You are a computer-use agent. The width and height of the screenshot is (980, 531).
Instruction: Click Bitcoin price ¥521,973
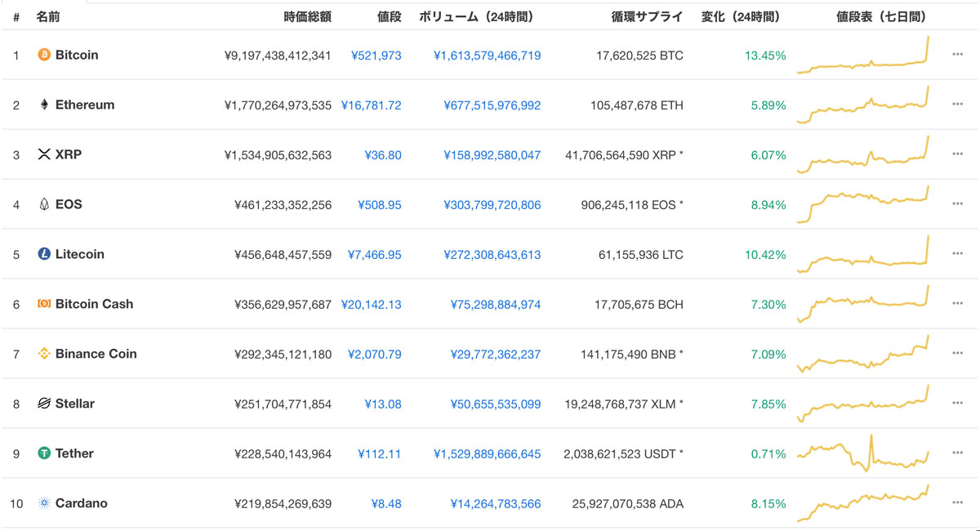[x=376, y=56]
